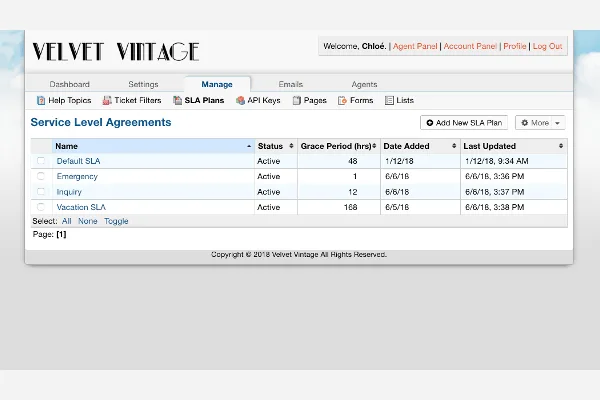Open the Emergency SLA plan link
The height and width of the screenshot is (400, 600).
[x=77, y=176]
